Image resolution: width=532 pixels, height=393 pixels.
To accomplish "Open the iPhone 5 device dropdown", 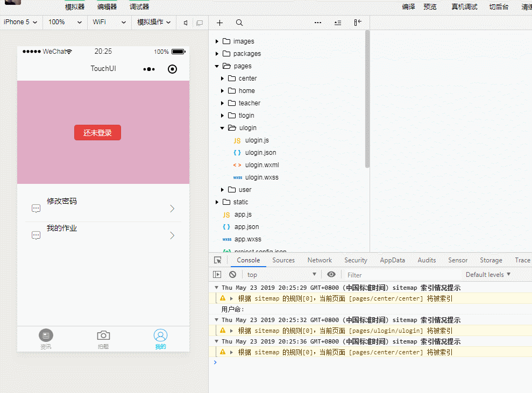I will (20, 22).
